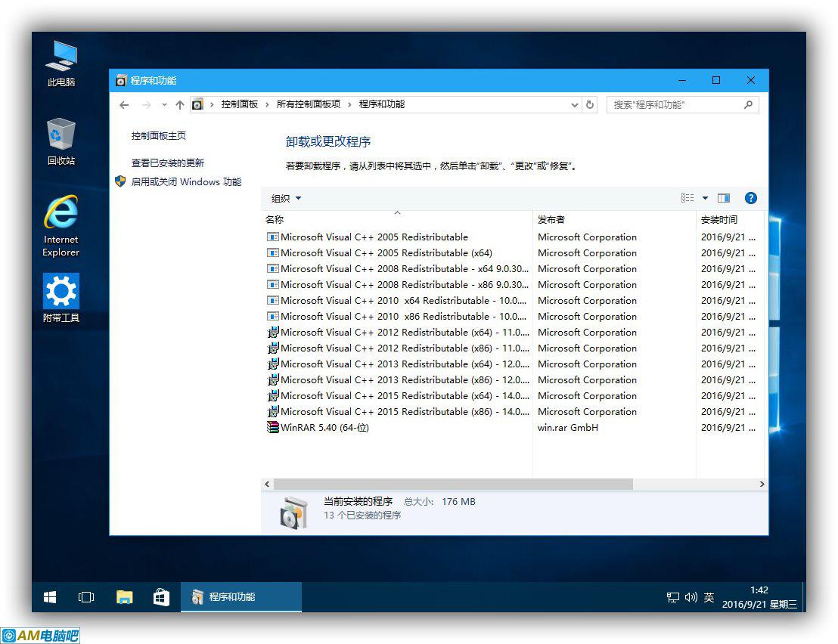
Task: Select Microsoft Visual C++ 2005 Redistributable row
Action: pyautogui.click(x=511, y=237)
